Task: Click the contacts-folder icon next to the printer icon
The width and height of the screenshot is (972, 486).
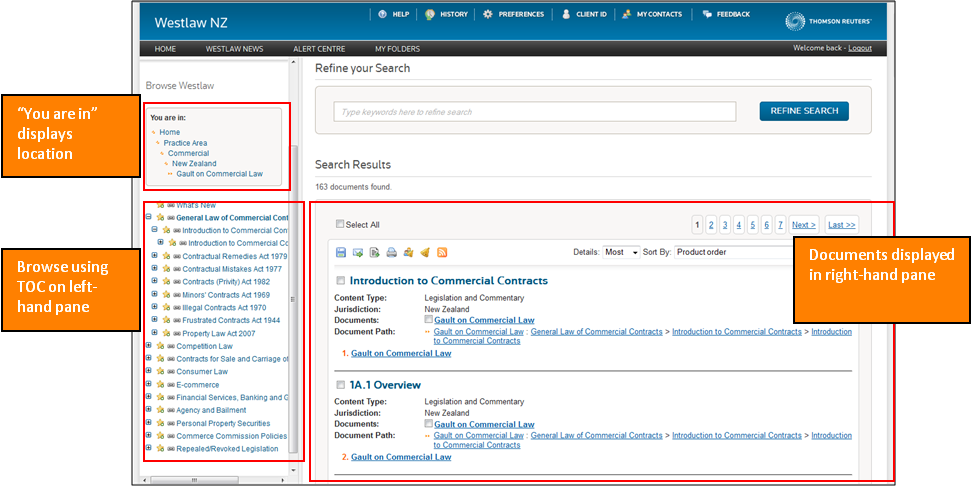Action: click(409, 252)
